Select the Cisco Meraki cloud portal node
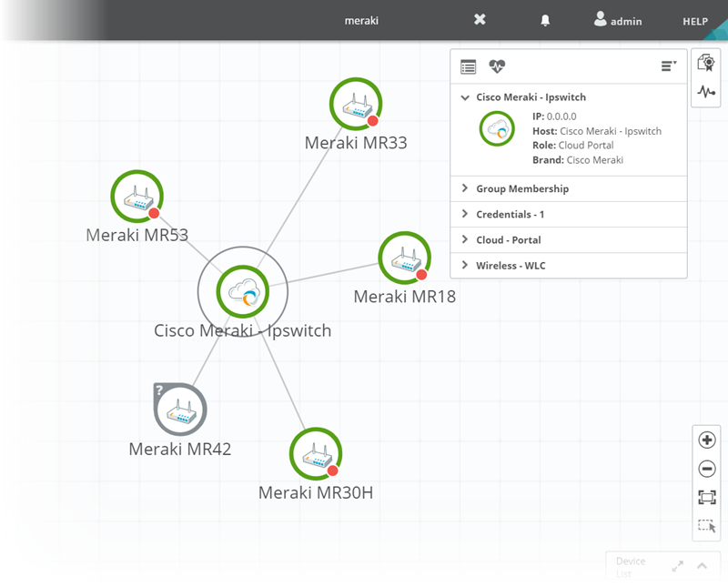 243,291
